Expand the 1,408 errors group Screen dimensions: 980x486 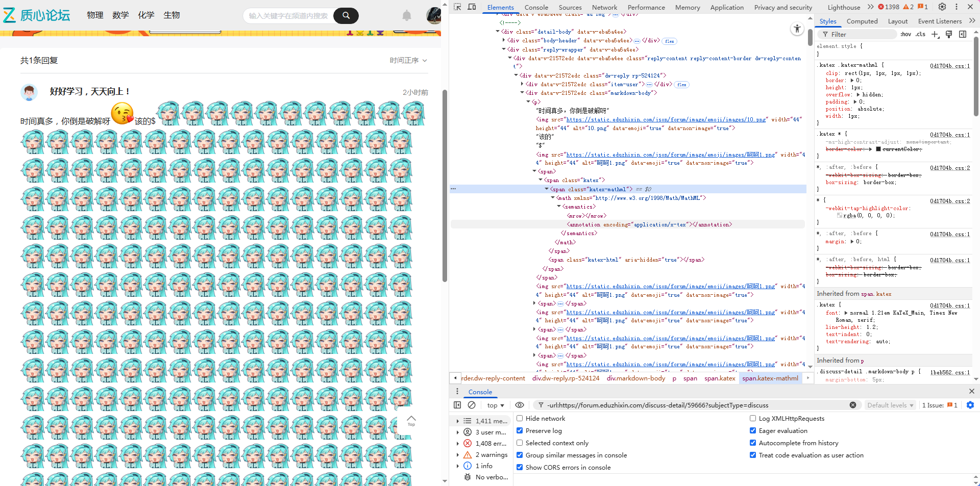458,444
